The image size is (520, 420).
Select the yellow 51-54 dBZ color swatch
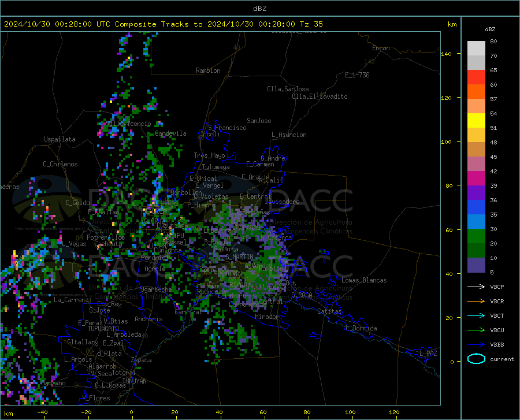tap(476, 121)
